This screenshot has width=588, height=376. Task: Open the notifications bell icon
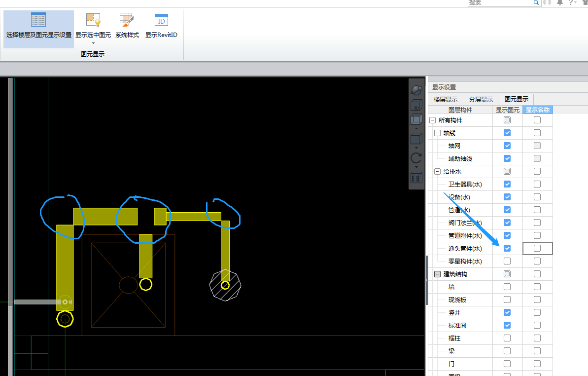[x=560, y=2]
